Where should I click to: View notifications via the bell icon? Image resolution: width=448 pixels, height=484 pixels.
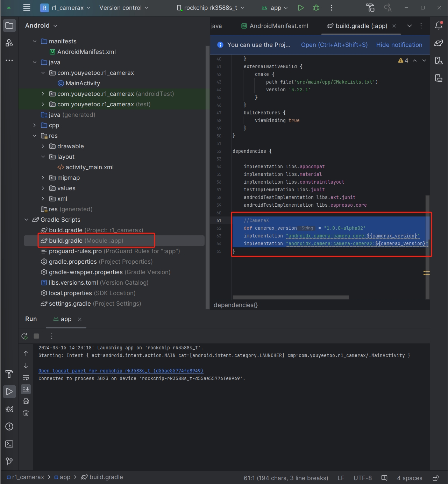click(438, 26)
